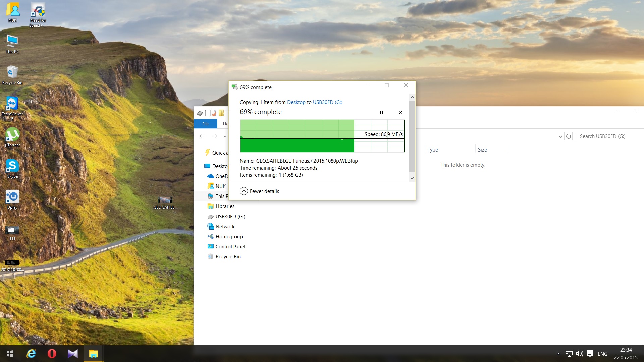Open Control Panel from navigation pane
This screenshot has width=644, height=362.
230,247
